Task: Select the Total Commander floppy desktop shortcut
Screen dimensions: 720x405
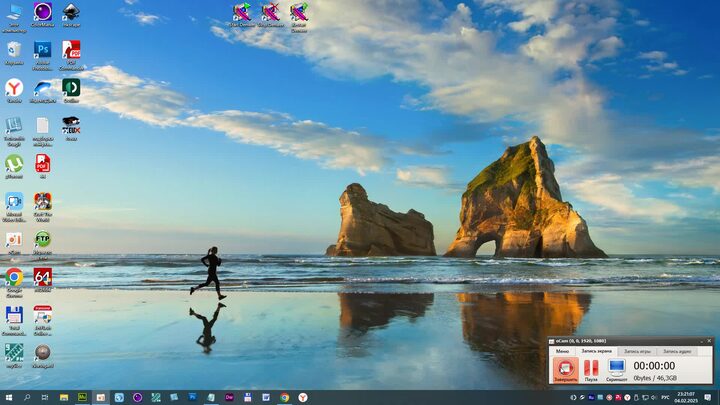Action: (x=14, y=321)
